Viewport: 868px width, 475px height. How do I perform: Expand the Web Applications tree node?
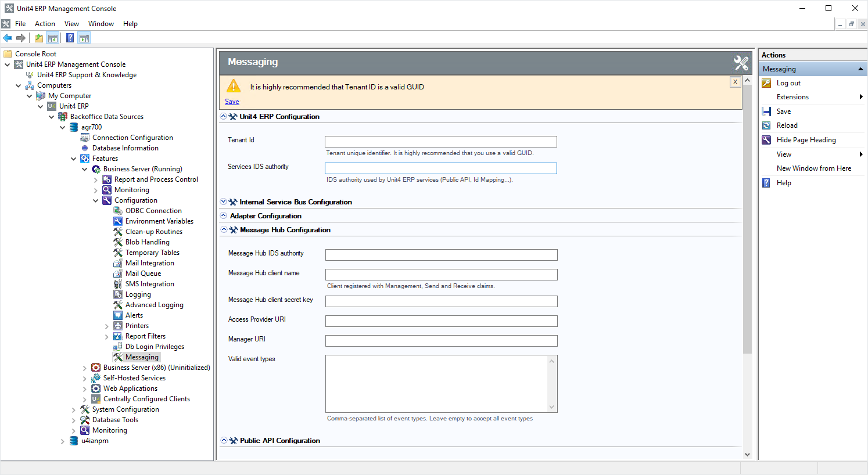point(85,389)
